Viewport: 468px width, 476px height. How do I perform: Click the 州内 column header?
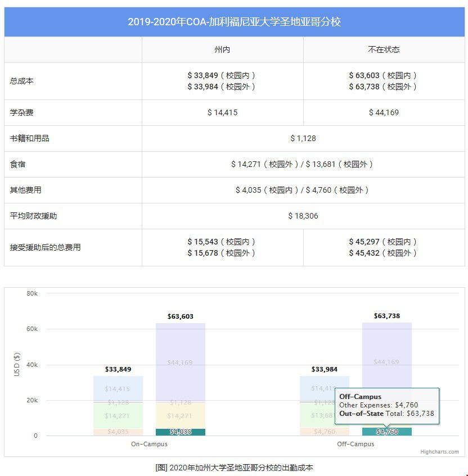(x=222, y=49)
